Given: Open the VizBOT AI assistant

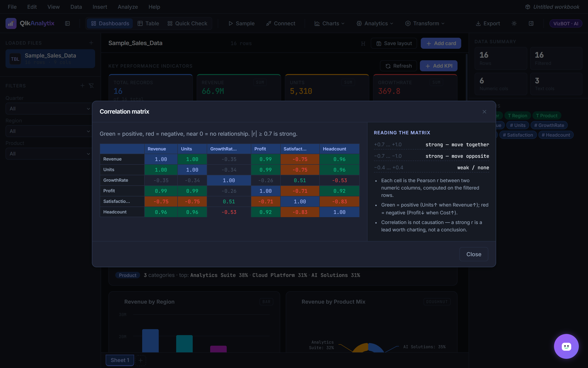Looking at the screenshot, I should coord(566,23).
